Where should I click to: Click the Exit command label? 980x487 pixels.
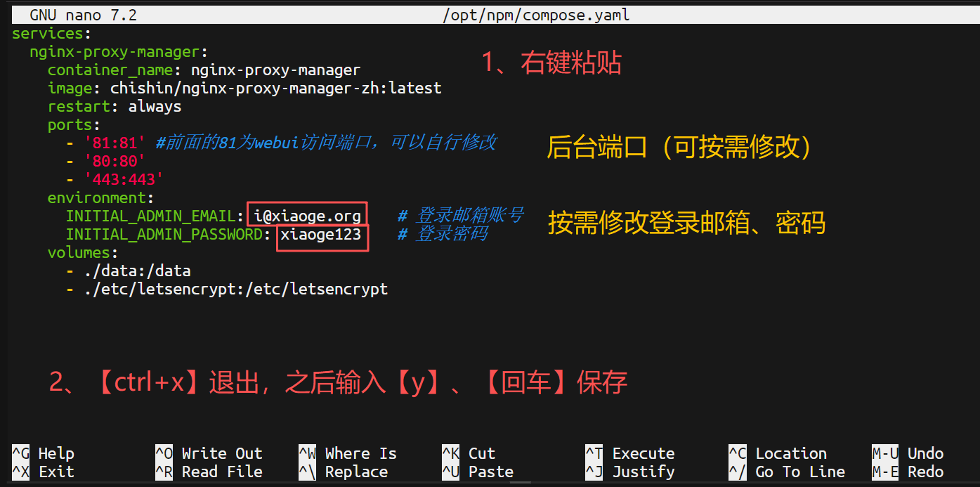55,472
